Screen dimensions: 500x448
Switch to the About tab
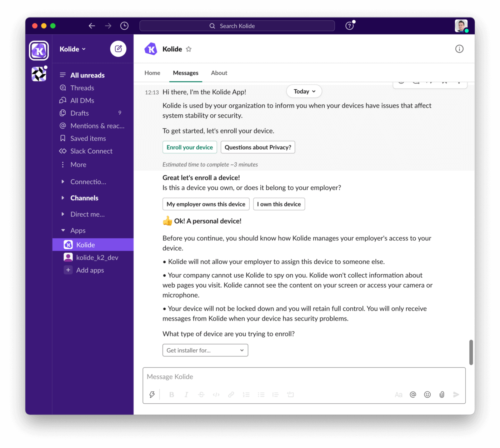219,73
